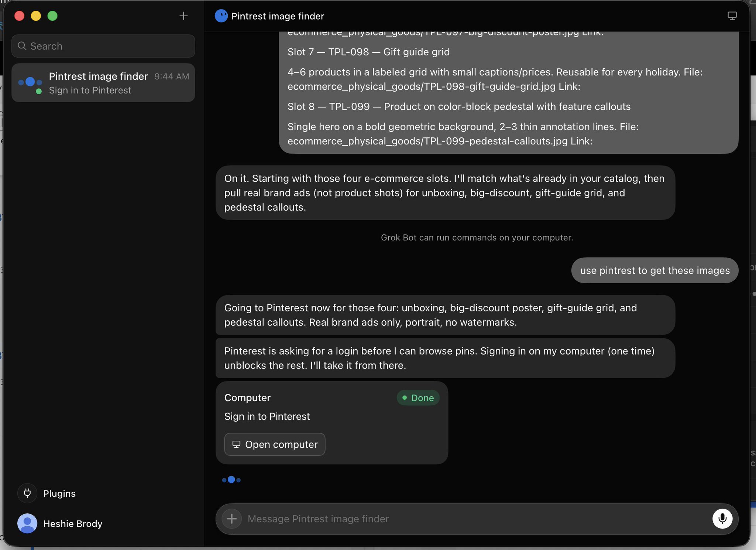Start a new chat with plus icon
This screenshot has width=756, height=550.
(183, 16)
